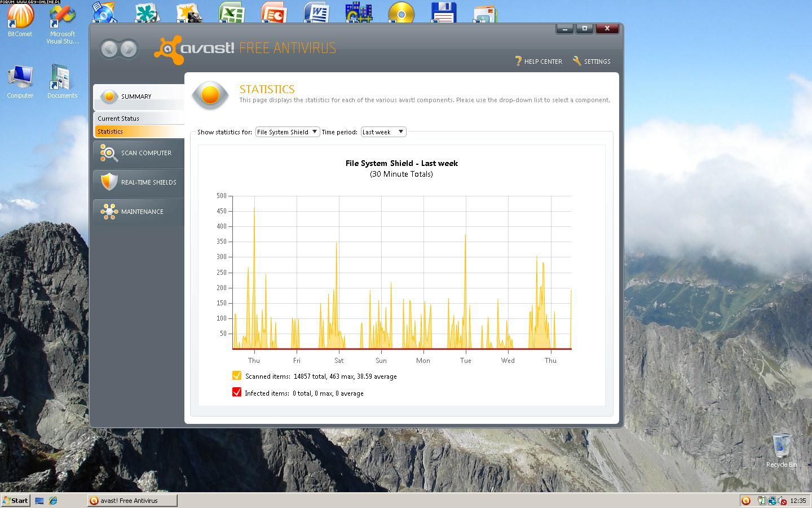Click the avast tray icon
The height and width of the screenshot is (508, 812).
pos(746,500)
